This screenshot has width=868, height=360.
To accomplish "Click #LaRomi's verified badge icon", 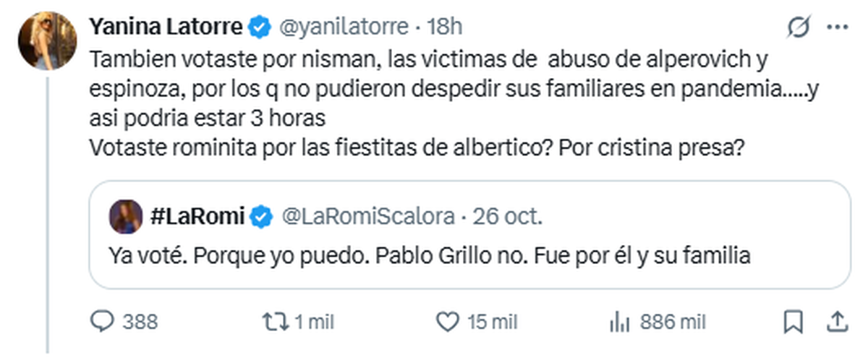I will click(260, 216).
